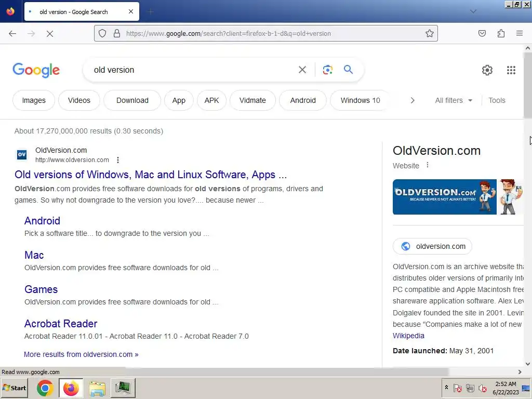Click the cartoon man thumbnail beside the banner

[x=511, y=197]
